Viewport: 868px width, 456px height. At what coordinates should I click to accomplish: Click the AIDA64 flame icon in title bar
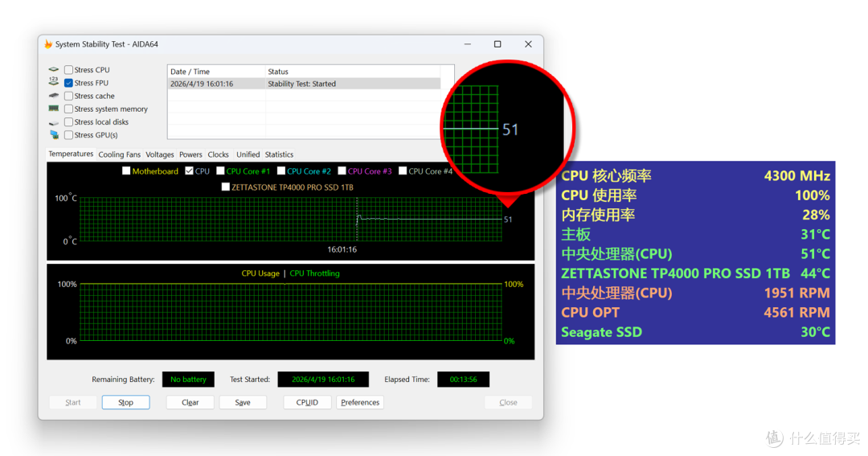tap(48, 43)
